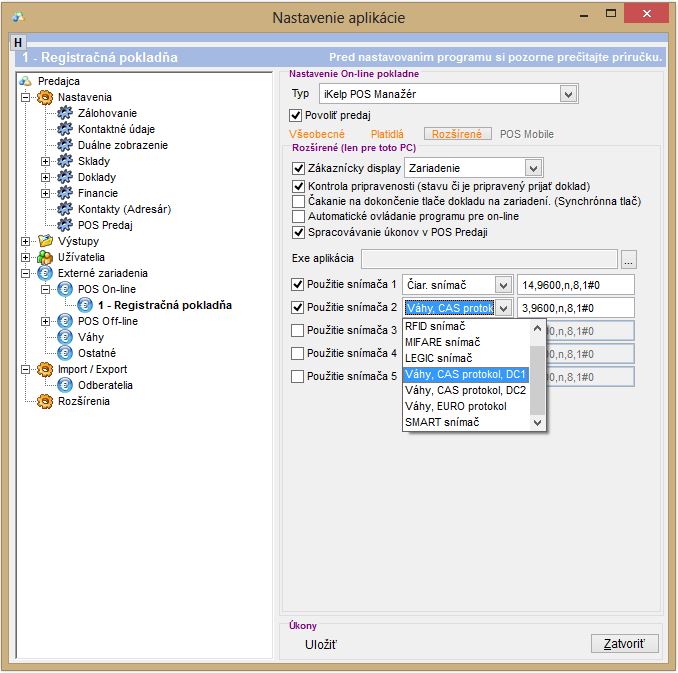Enable the Použitie snímača 3 checkbox
Viewport: 678px width, 673px height.
[x=298, y=330]
